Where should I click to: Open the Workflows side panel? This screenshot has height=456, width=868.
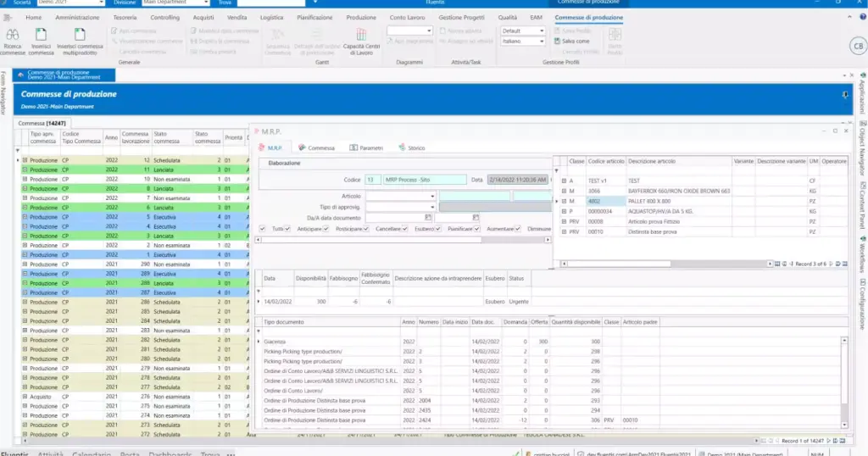(862, 254)
